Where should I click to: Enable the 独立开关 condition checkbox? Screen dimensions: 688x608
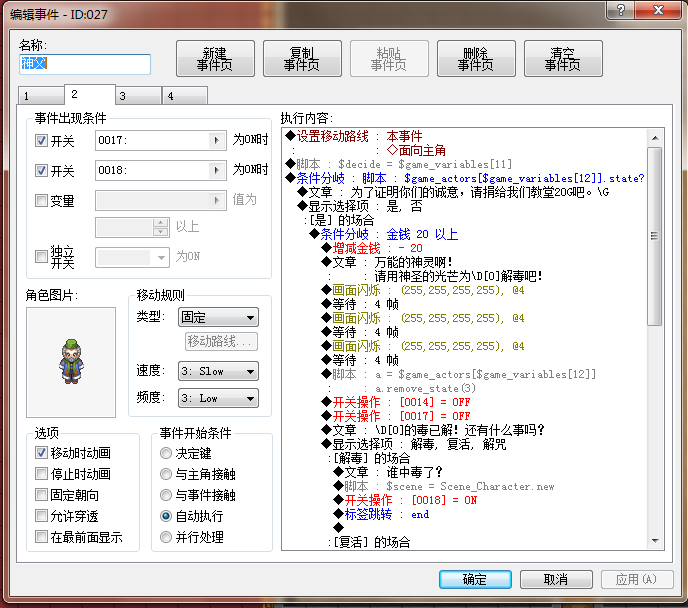tap(41, 257)
